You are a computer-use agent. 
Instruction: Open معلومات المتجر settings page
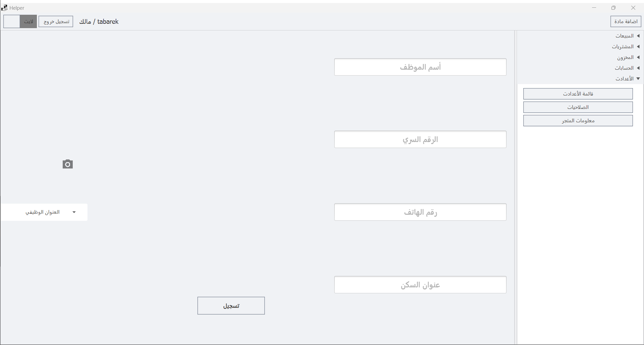click(x=578, y=121)
